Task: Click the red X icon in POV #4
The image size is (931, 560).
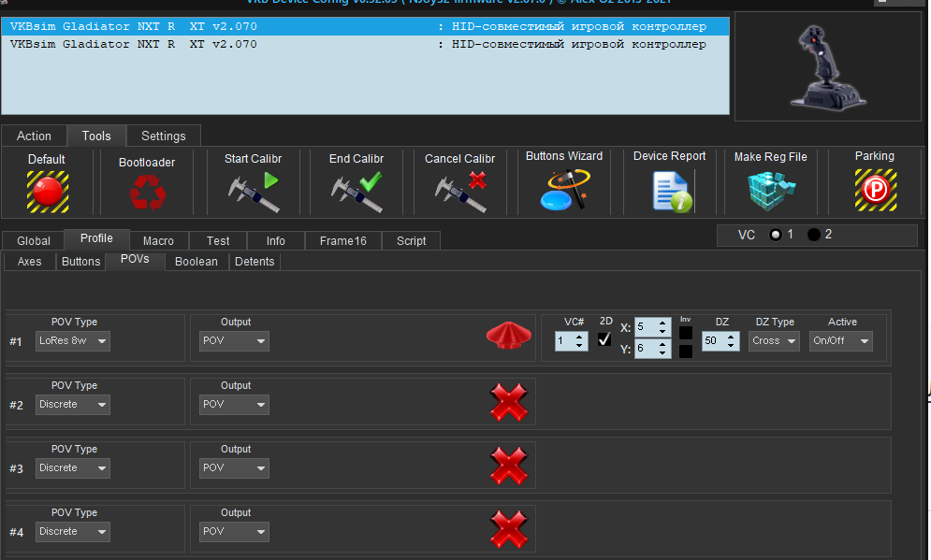Action: point(509,529)
